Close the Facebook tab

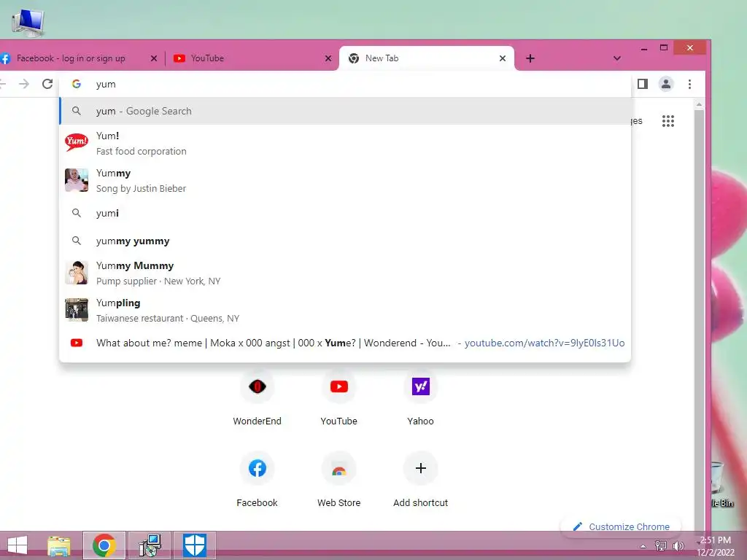(153, 58)
